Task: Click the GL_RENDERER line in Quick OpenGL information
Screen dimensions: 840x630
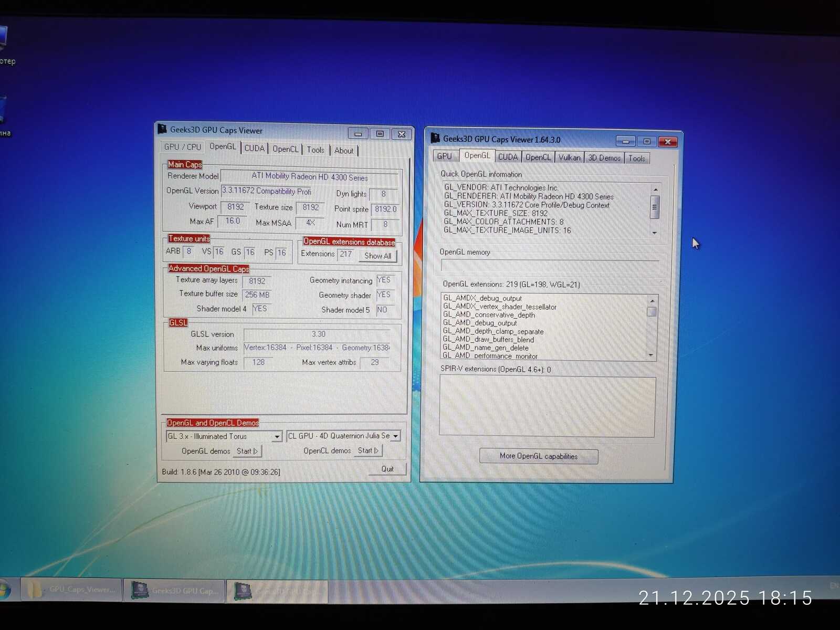Action: [529, 196]
